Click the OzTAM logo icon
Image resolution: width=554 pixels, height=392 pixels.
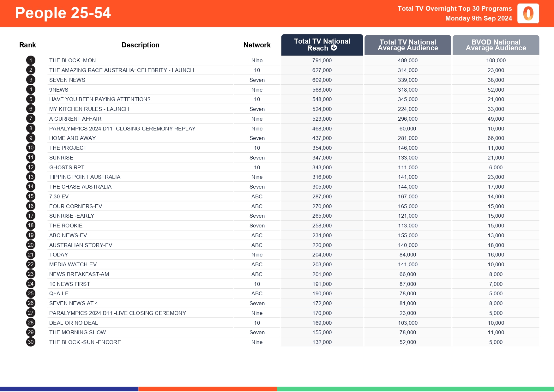point(528,13)
